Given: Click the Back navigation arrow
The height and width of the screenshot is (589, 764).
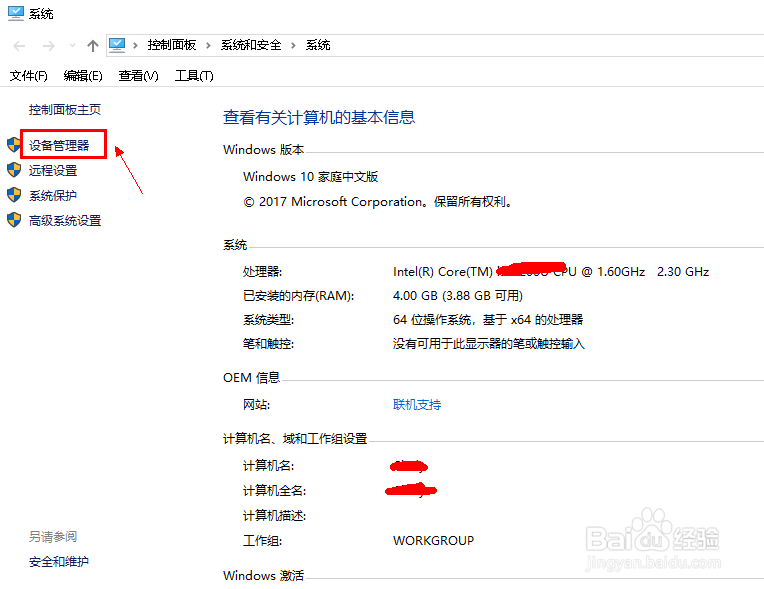Looking at the screenshot, I should (19, 46).
